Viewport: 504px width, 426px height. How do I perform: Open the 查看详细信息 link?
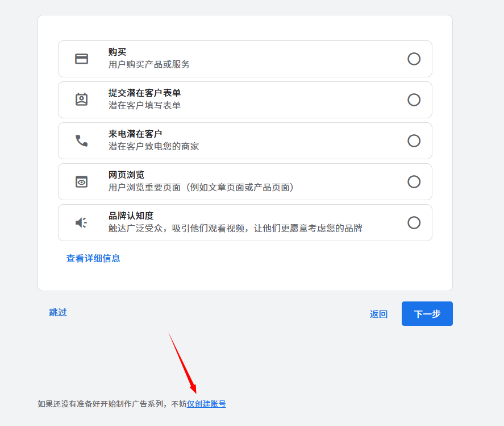(93, 258)
